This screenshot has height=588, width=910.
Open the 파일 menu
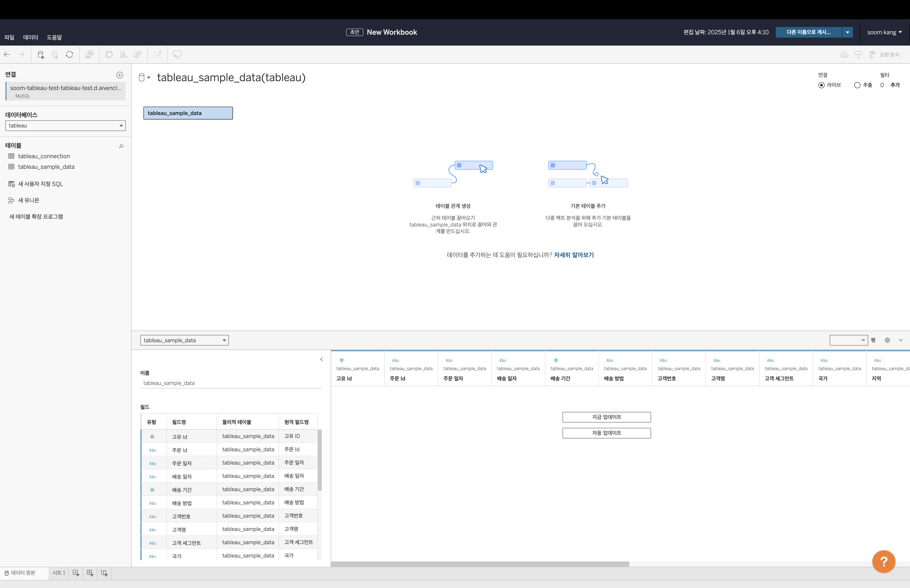(9, 37)
